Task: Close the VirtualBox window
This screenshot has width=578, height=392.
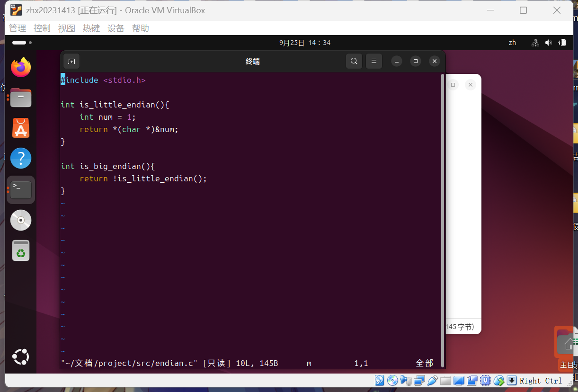Action: click(557, 10)
